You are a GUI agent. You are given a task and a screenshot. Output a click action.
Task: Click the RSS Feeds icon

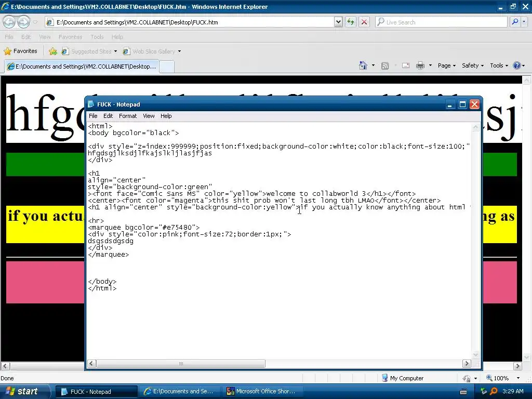[385, 66]
